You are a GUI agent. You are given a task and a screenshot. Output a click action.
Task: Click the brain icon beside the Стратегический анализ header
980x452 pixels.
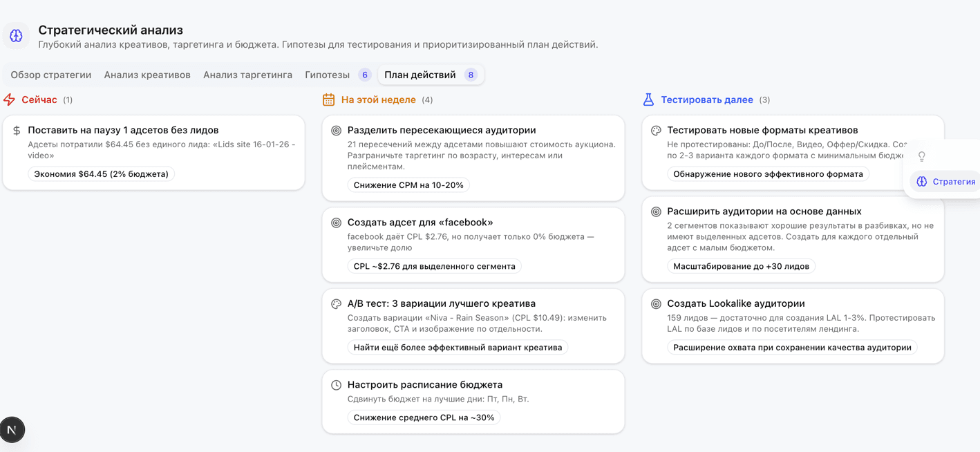[16, 35]
